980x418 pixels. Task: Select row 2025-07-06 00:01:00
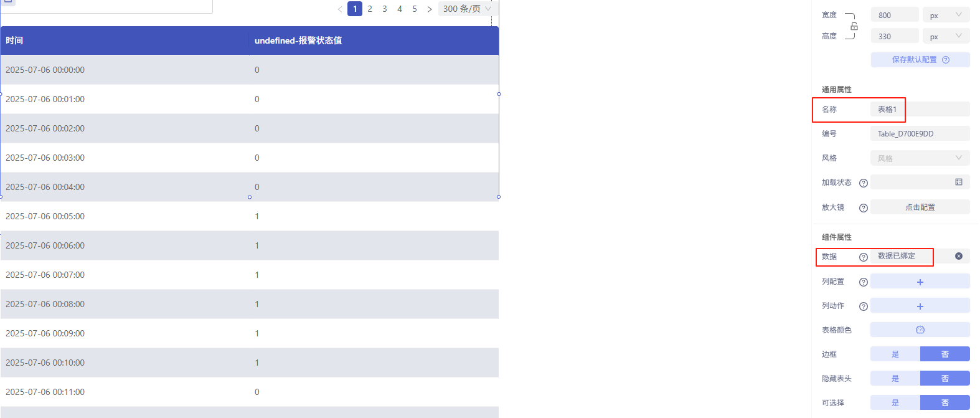[250, 99]
